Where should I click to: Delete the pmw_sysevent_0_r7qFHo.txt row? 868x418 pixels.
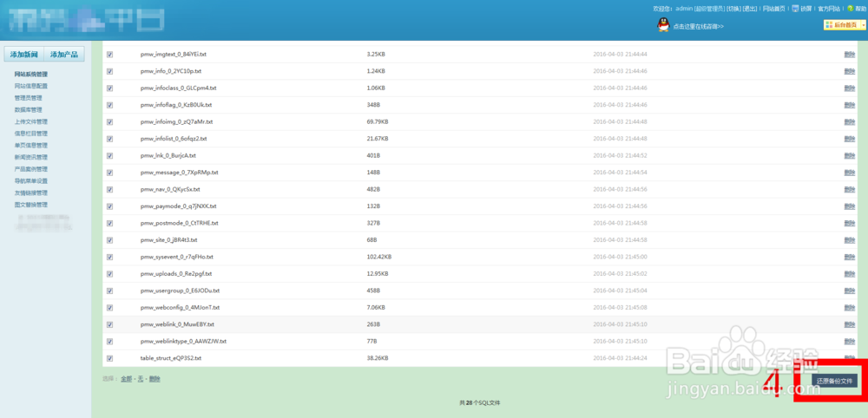pyautogui.click(x=850, y=257)
